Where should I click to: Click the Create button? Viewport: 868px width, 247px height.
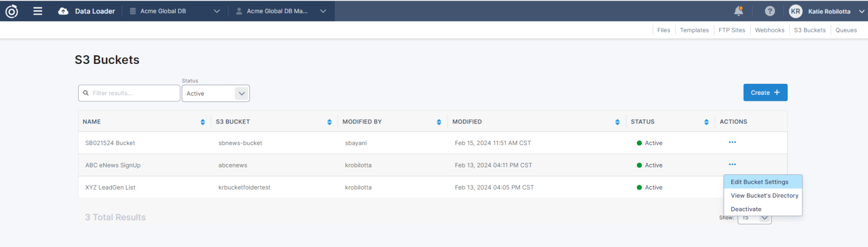point(765,93)
